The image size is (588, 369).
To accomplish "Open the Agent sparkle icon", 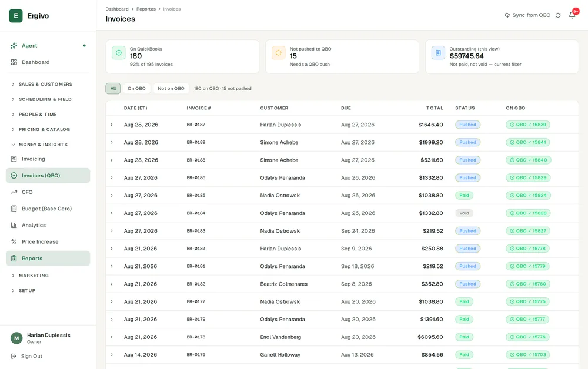I will tap(14, 46).
